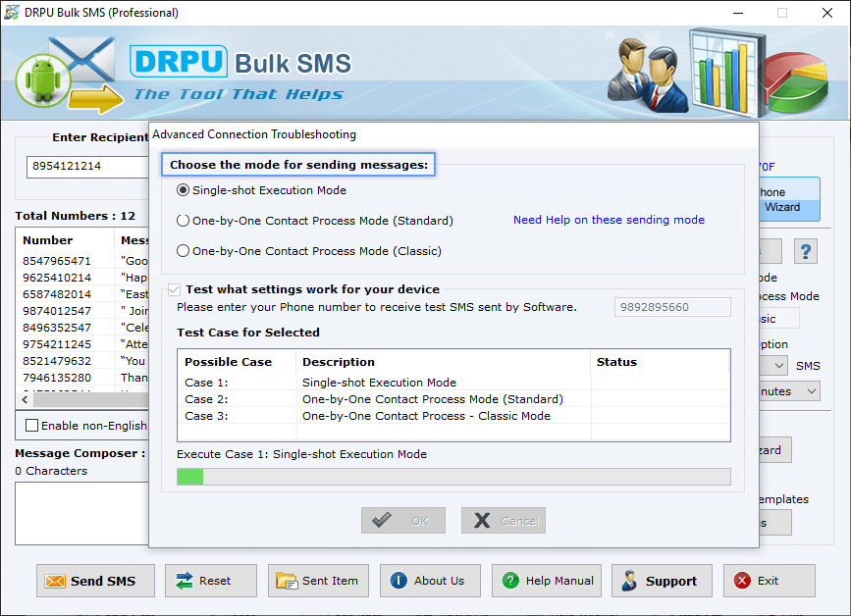
Task: Toggle Enable non-English checkbox
Action: tap(32, 426)
